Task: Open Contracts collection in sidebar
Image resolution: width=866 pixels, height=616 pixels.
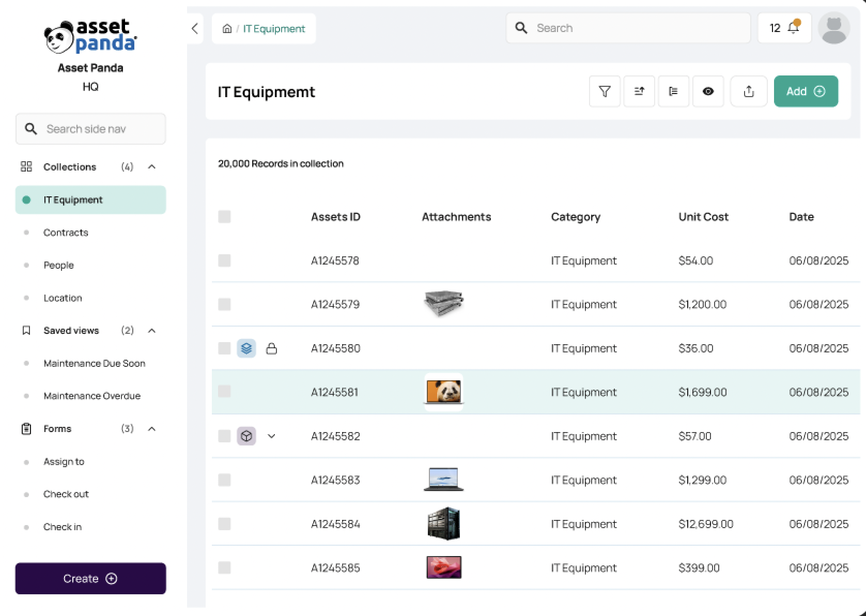Action: click(66, 233)
